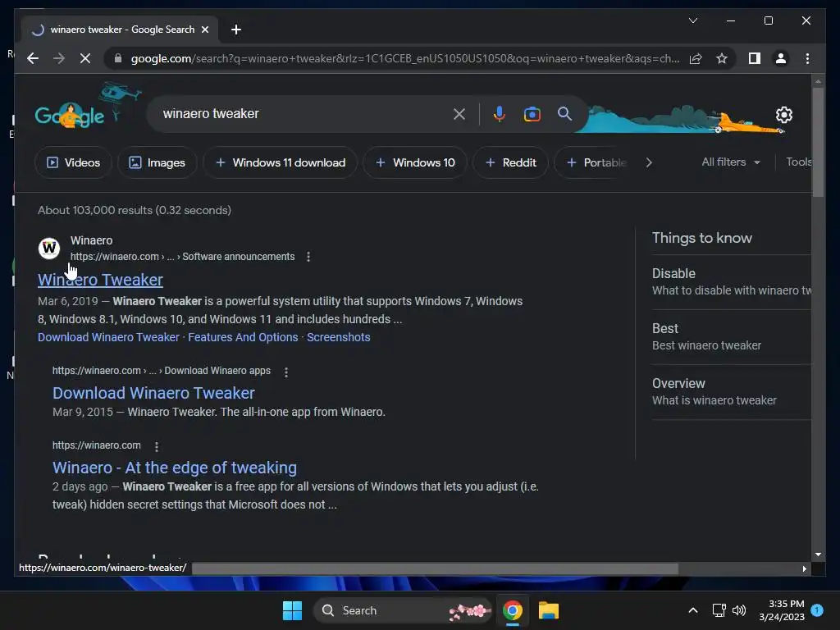Open the tab search dropdown chevron
Viewport: 840px width, 630px height.
click(692, 21)
